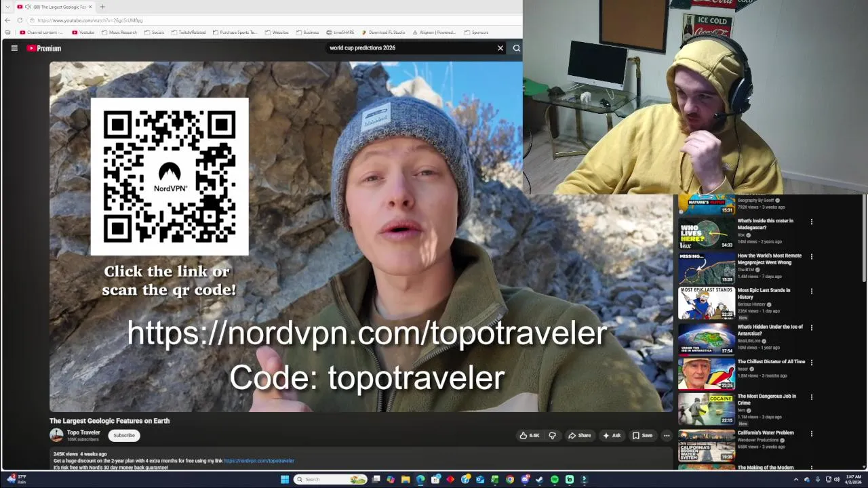Open 'The Most Dangerous Job in Crime' thumbnail
868x488 pixels.
point(707,409)
